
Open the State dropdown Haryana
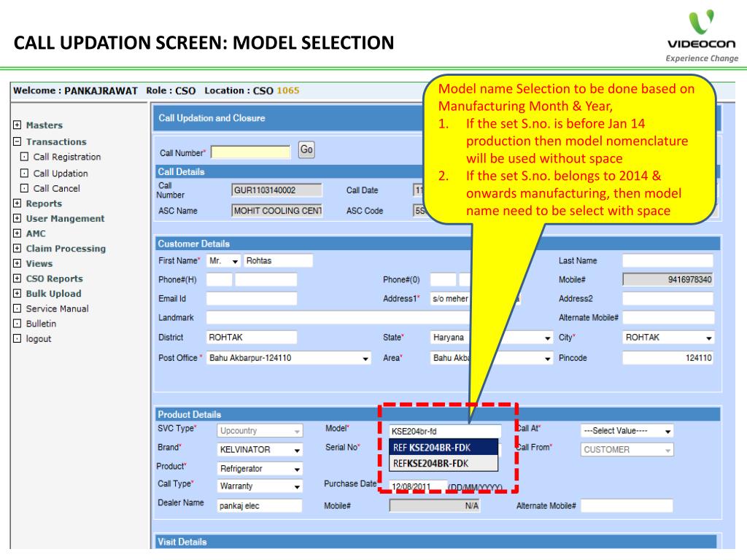pos(491,338)
